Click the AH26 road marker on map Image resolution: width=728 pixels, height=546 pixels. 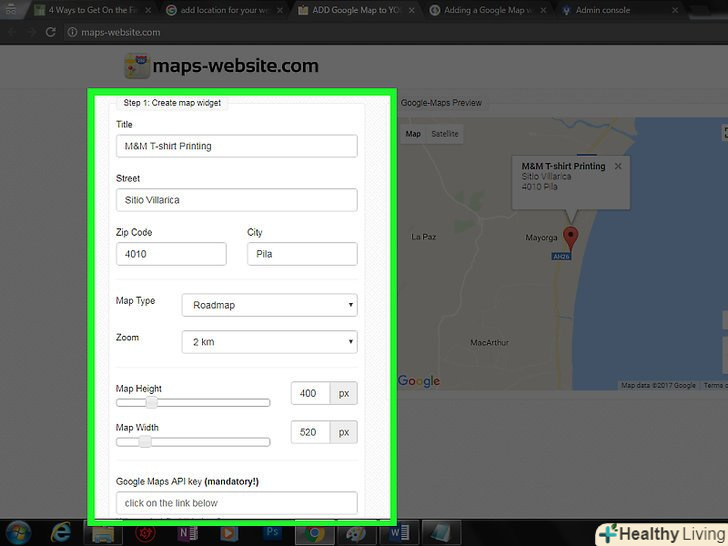(561, 256)
